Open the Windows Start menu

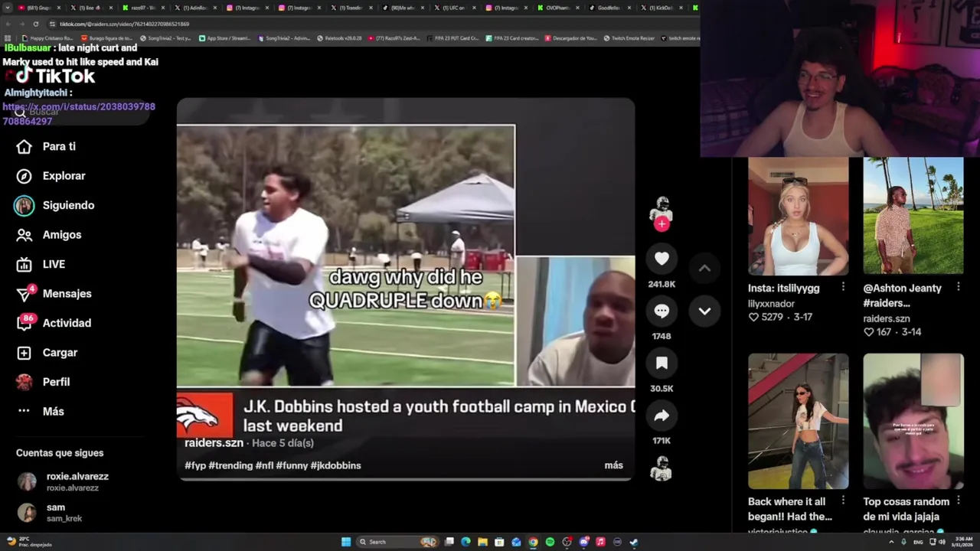point(346,542)
